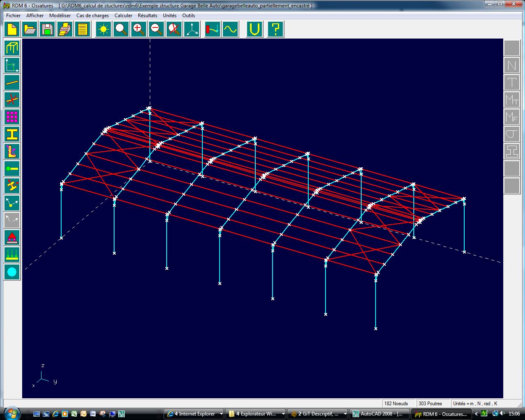This screenshot has height=420, width=525.
Task: Open the Modéliser menu
Action: tap(60, 16)
